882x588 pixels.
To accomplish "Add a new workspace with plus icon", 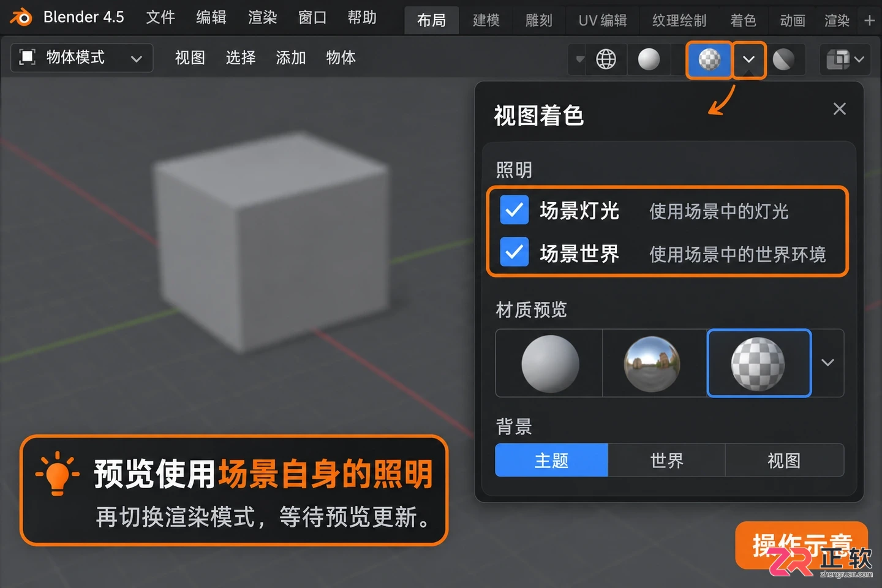I will (869, 20).
